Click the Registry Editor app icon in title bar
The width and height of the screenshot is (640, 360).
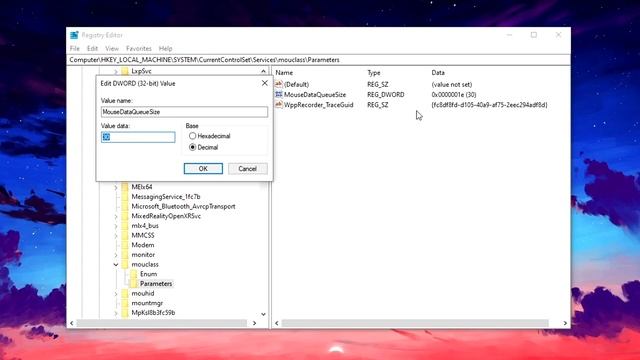point(74,35)
